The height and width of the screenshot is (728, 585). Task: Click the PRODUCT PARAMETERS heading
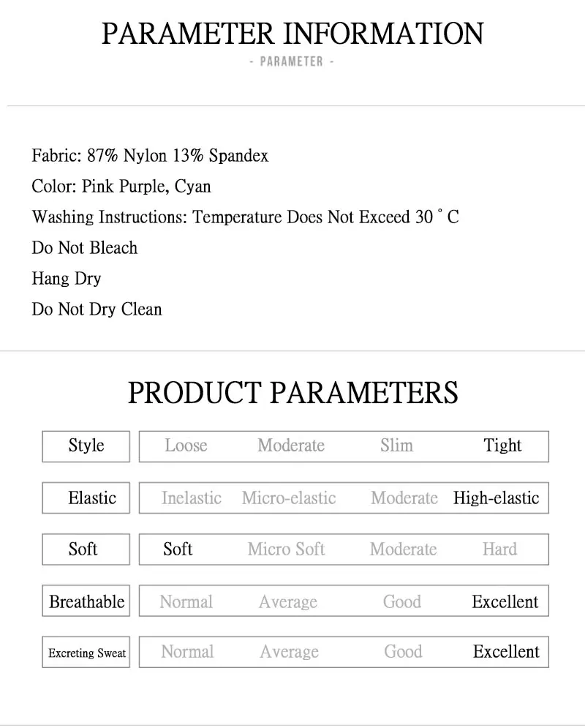(292, 392)
